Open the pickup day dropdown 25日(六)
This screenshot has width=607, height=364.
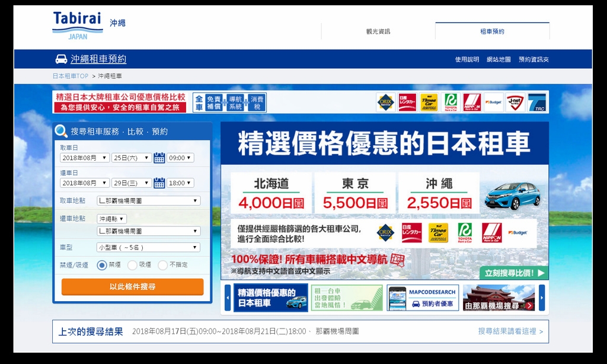click(x=131, y=158)
